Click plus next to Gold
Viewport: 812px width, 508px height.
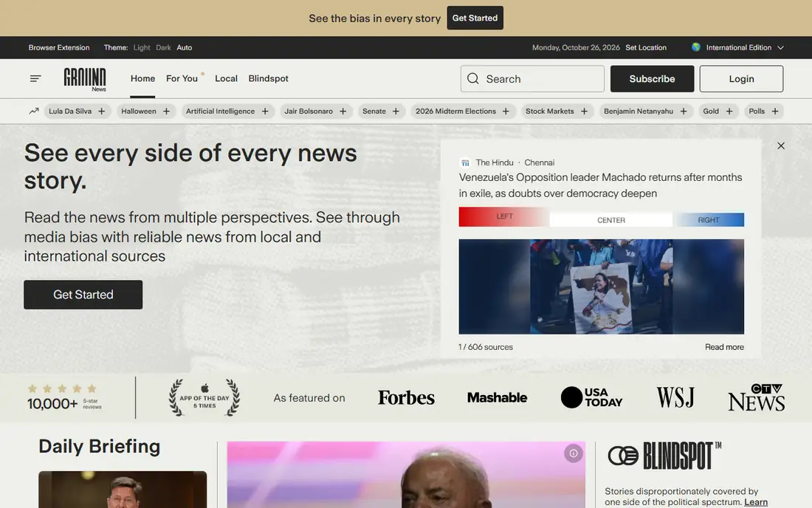[729, 111]
